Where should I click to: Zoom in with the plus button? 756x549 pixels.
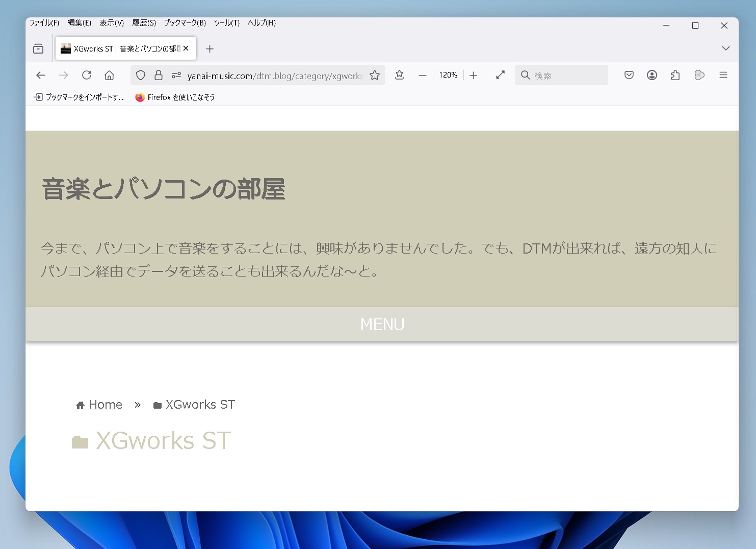coord(473,76)
